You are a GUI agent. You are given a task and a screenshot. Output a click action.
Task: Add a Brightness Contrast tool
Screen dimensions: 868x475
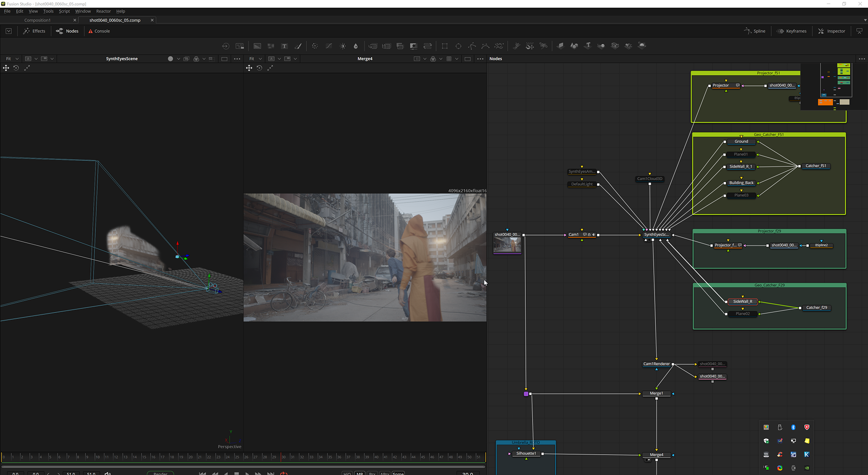(343, 46)
